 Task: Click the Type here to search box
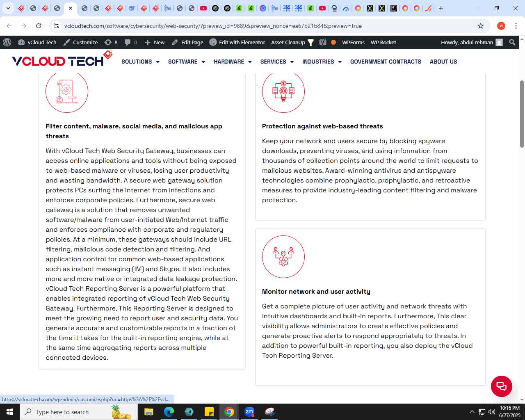(x=78, y=412)
